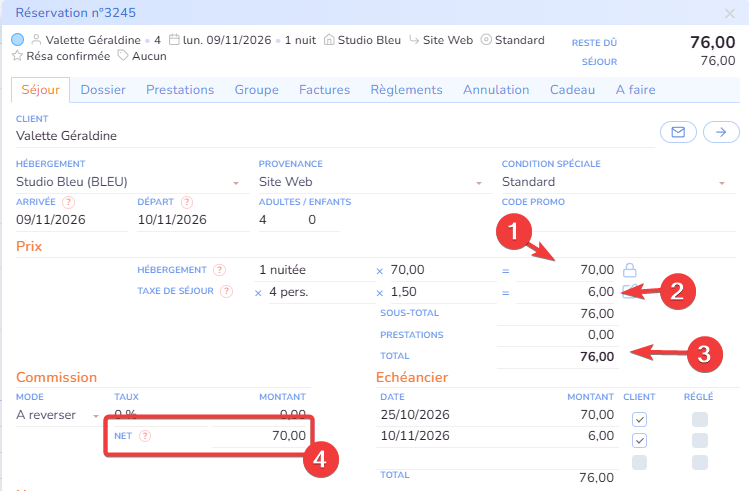749x491 pixels.
Task: Uncheck Client box for 25/10/2026 payment
Action: coord(639,418)
